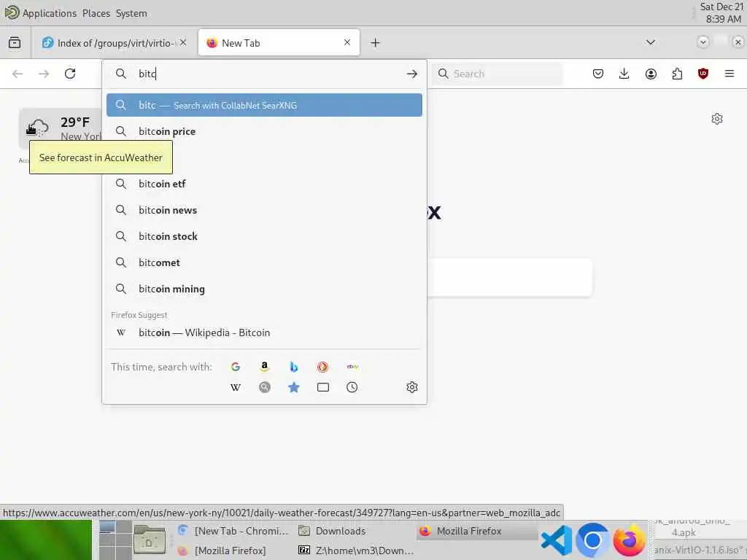Screen dimensions: 747x560
Task: Open the Save to Pocket icon
Action: click(x=598, y=74)
